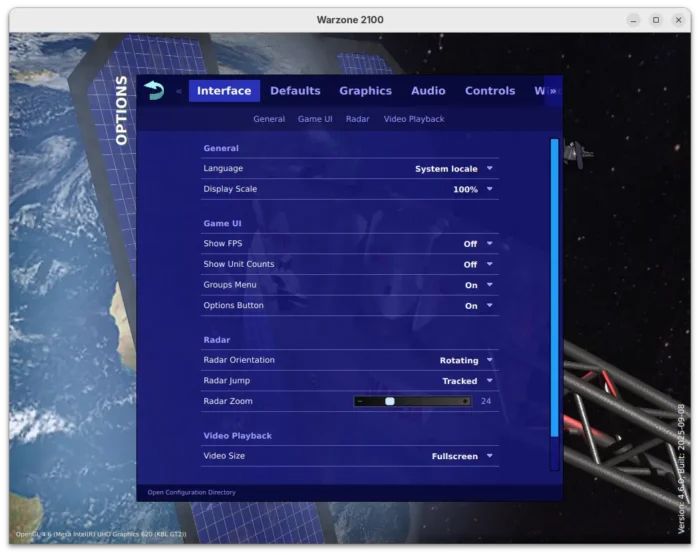Open the Controls tab

(x=490, y=91)
